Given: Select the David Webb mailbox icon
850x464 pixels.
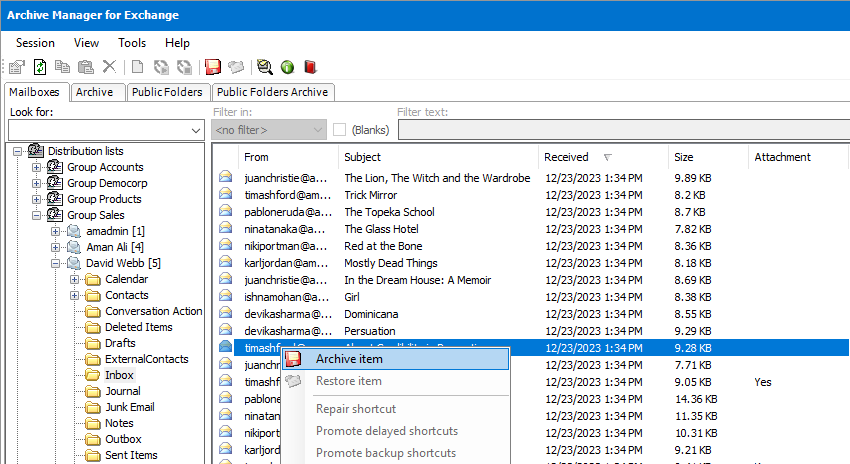Looking at the screenshot, I should tap(74, 263).
